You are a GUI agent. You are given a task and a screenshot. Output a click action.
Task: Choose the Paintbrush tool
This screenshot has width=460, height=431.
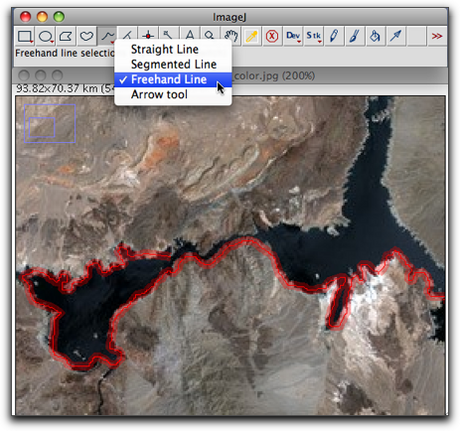(x=354, y=36)
